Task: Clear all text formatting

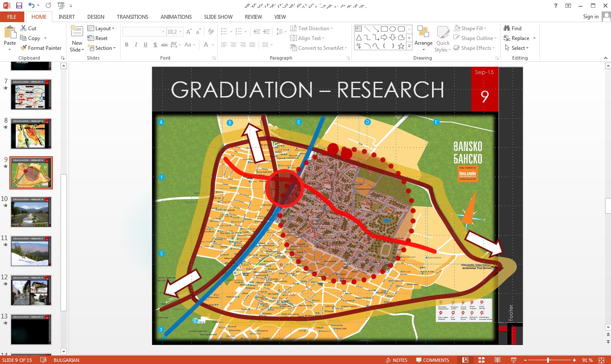Action: 211,32
